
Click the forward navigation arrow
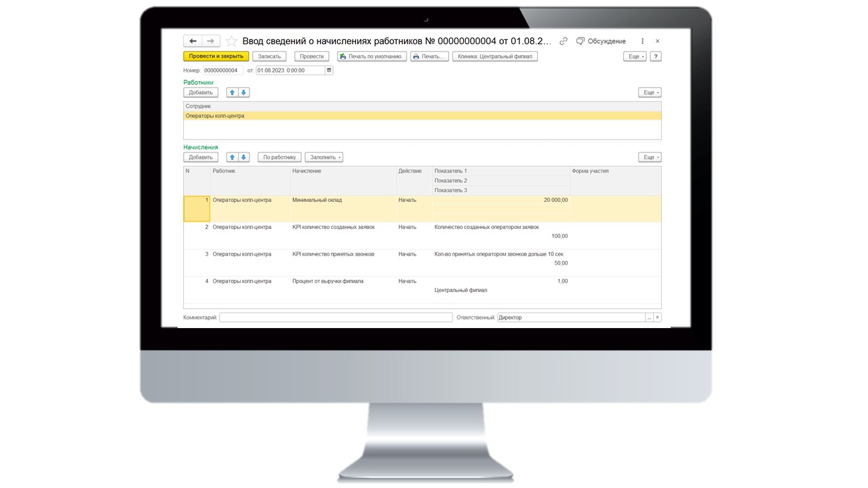(x=211, y=41)
